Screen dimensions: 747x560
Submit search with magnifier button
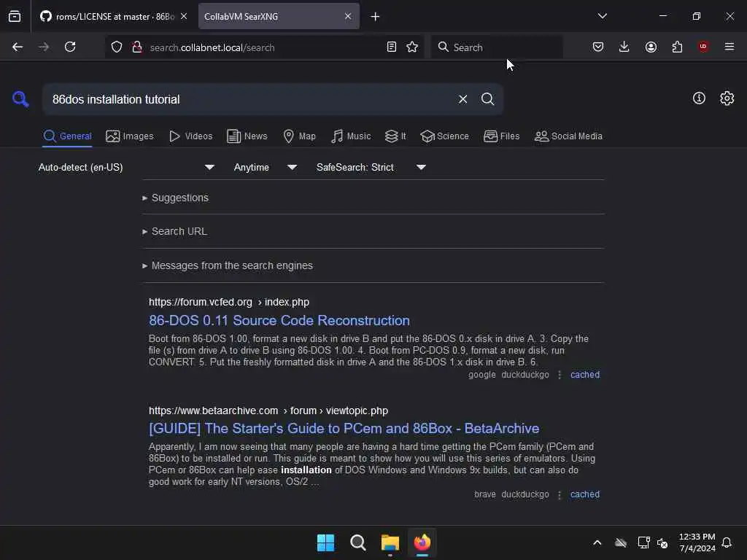point(487,99)
